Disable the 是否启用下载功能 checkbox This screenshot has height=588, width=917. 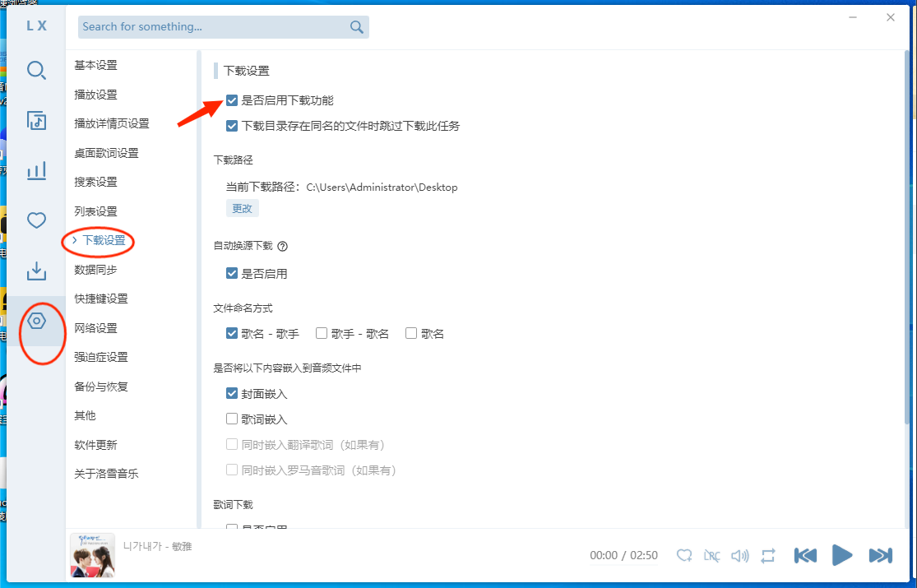(x=232, y=100)
